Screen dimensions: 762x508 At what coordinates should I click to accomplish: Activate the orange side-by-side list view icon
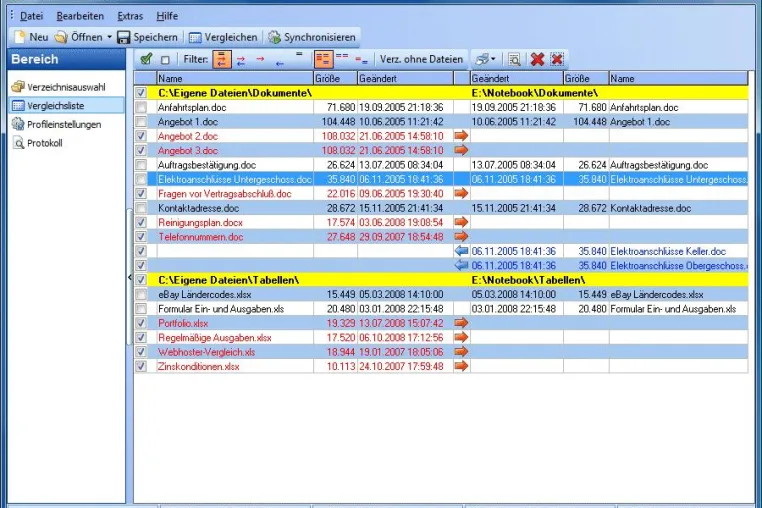pos(323,59)
